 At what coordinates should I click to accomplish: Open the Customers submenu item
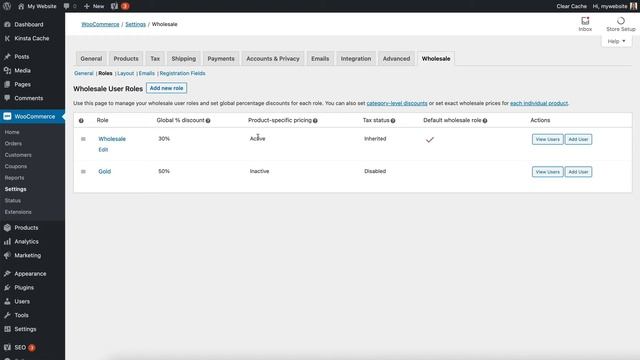pyautogui.click(x=18, y=155)
